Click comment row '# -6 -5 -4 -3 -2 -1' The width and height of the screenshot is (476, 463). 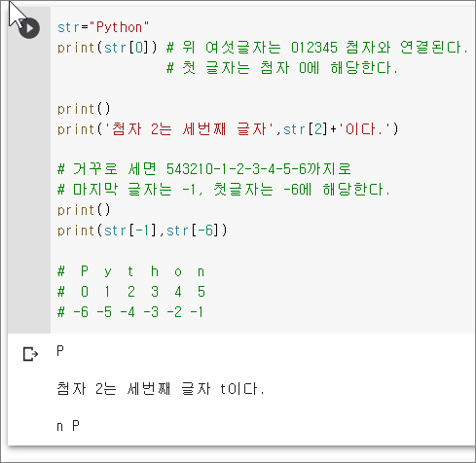pyautogui.click(x=130, y=312)
